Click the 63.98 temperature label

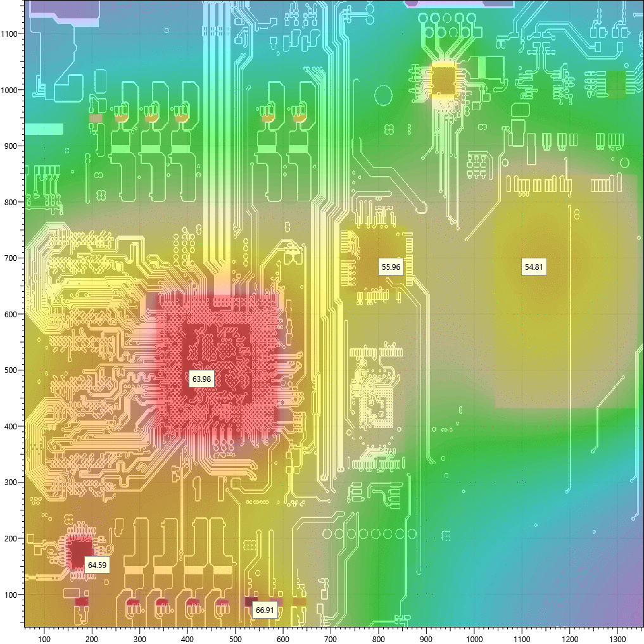[201, 379]
